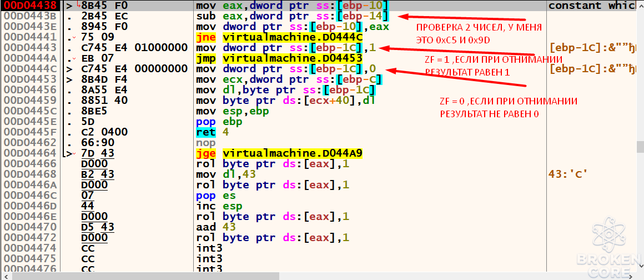Click the 'jne virtualmachine.D0444C' instruction
The width and height of the screenshot is (644, 280).
click(279, 37)
